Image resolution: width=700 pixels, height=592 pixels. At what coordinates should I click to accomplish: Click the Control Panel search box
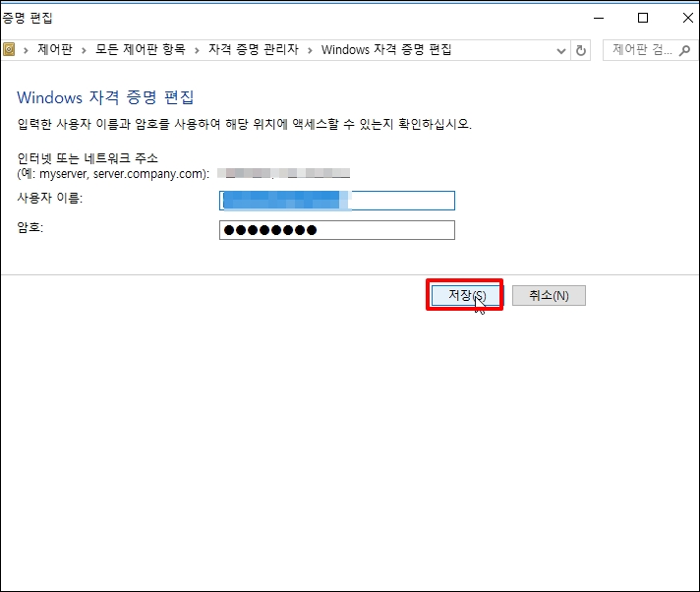point(650,50)
